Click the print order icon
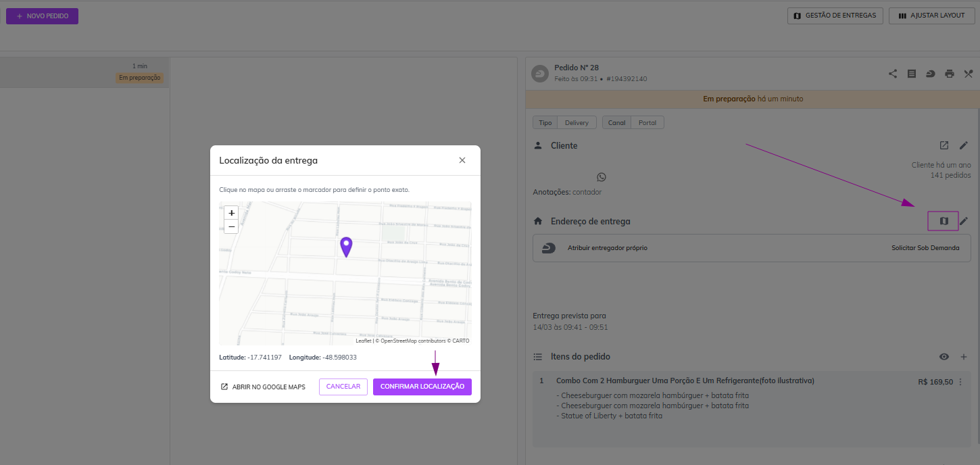Image resolution: width=980 pixels, height=465 pixels. [950, 74]
